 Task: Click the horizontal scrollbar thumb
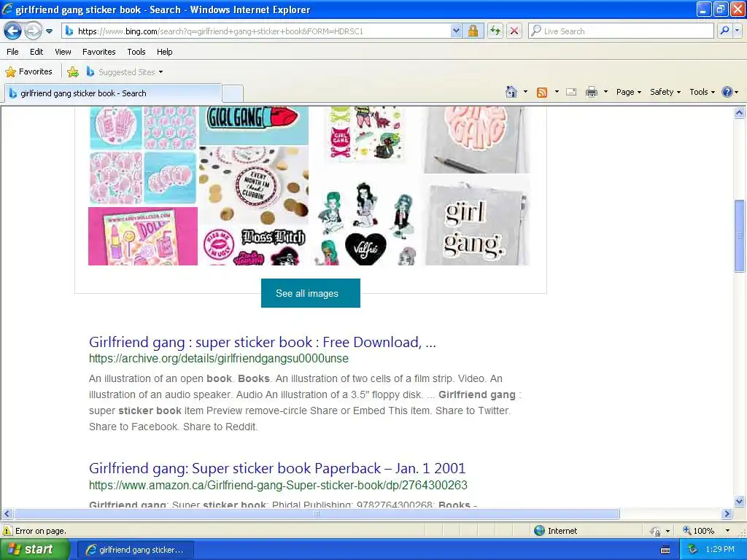[317, 514]
